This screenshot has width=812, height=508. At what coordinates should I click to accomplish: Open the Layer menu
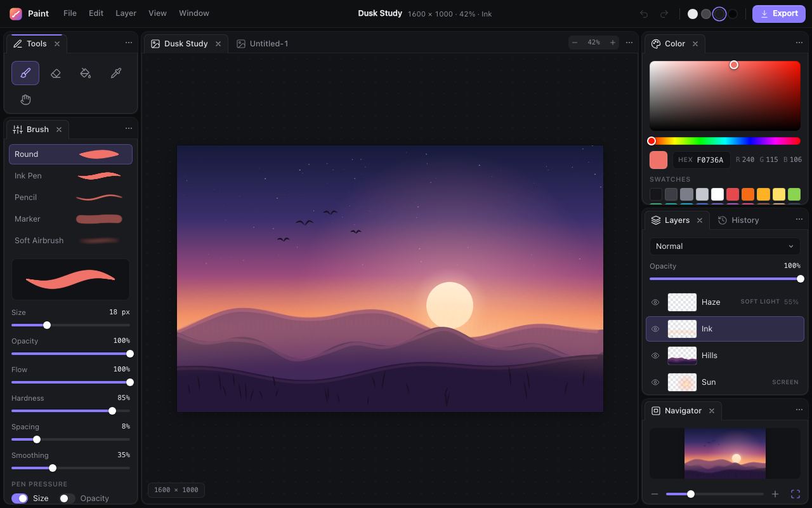tap(126, 13)
